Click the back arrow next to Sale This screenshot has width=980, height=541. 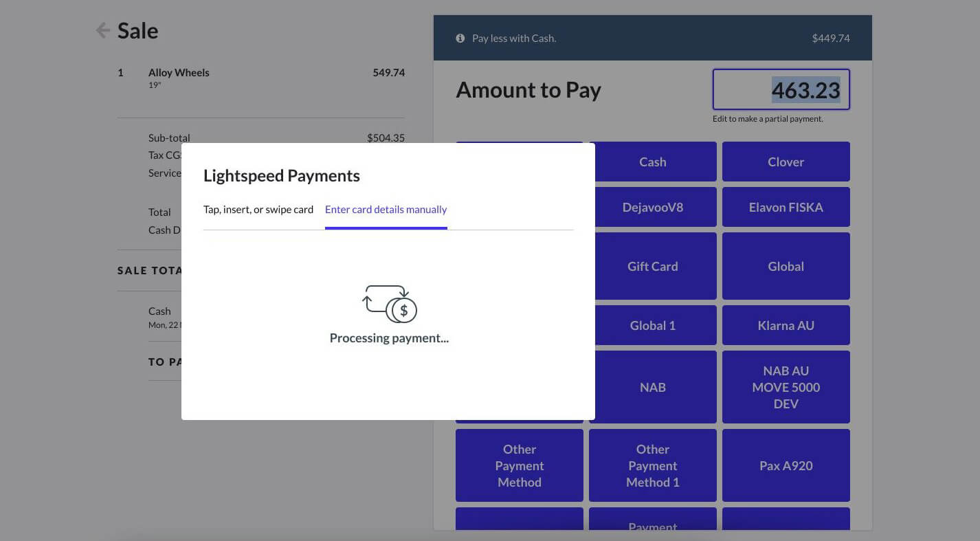coord(102,30)
